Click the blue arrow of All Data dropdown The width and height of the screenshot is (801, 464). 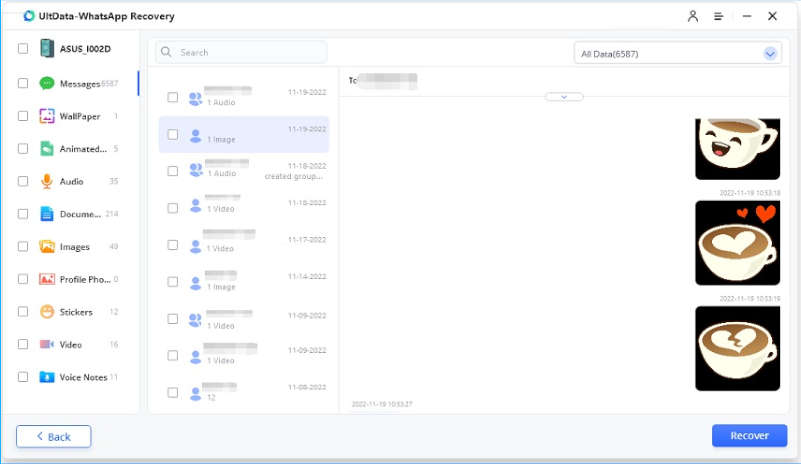[770, 53]
